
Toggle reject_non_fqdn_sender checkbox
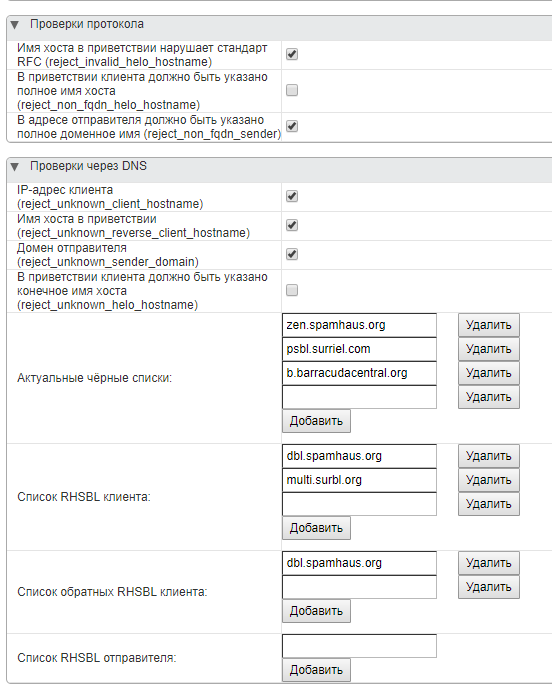tap(292, 126)
